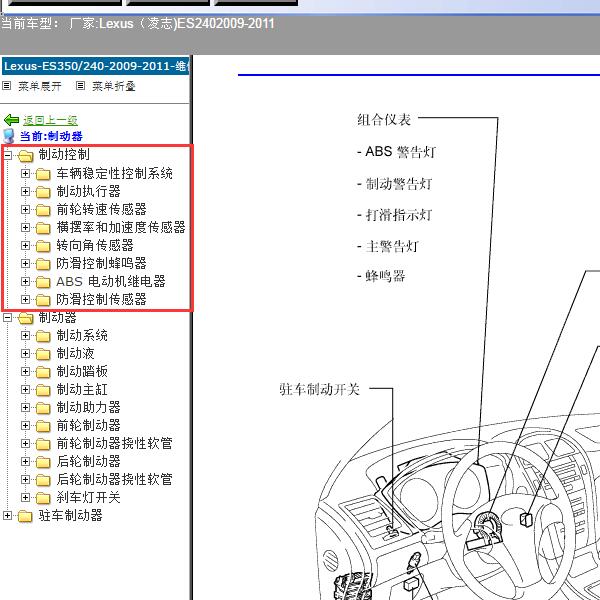Click the 制动踏板 folder icon
The image size is (600, 600).
point(43,372)
